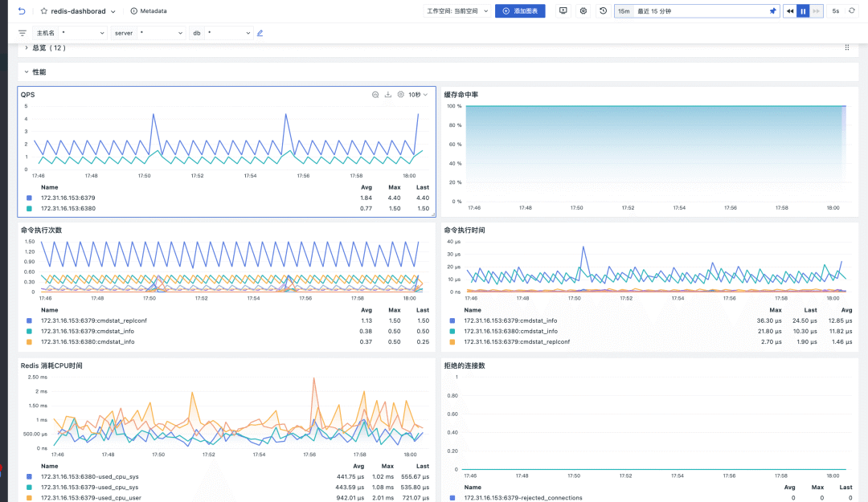Click the rejected connections panel title
This screenshot has height=502, width=868.
pyautogui.click(x=465, y=365)
